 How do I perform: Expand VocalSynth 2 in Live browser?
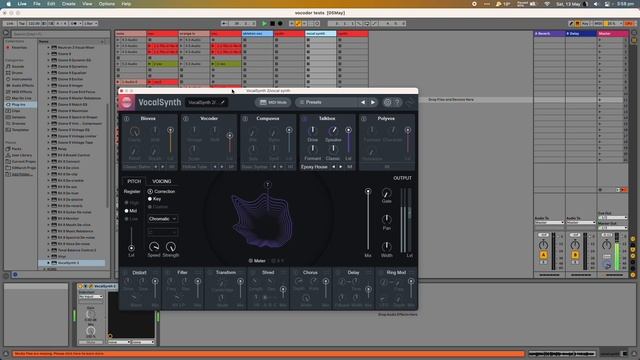tap(49, 263)
